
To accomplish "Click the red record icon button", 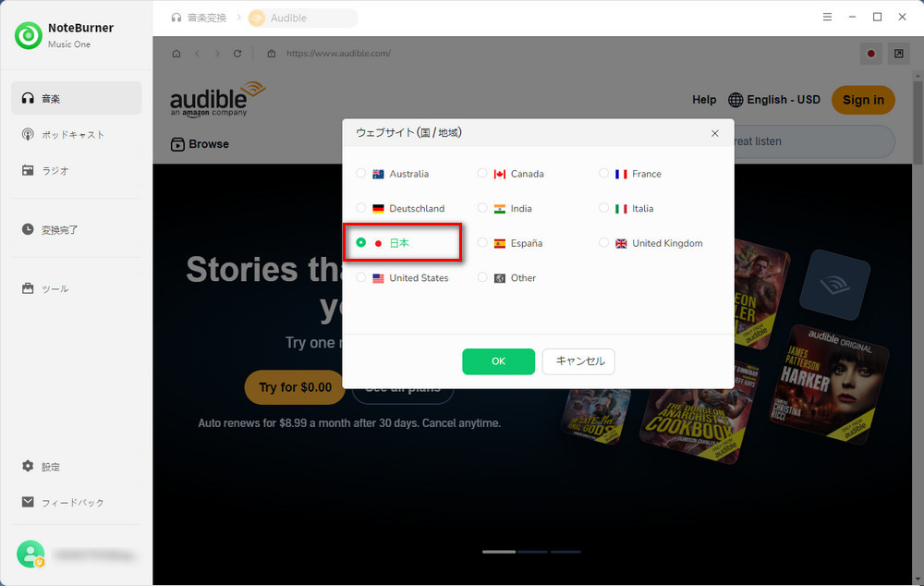I will (x=870, y=54).
